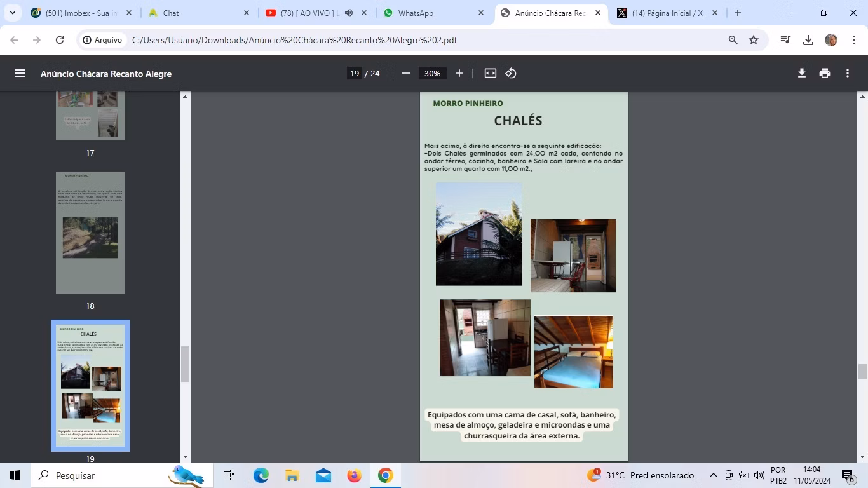
Task: Click the fit to page icon
Action: [x=491, y=73]
